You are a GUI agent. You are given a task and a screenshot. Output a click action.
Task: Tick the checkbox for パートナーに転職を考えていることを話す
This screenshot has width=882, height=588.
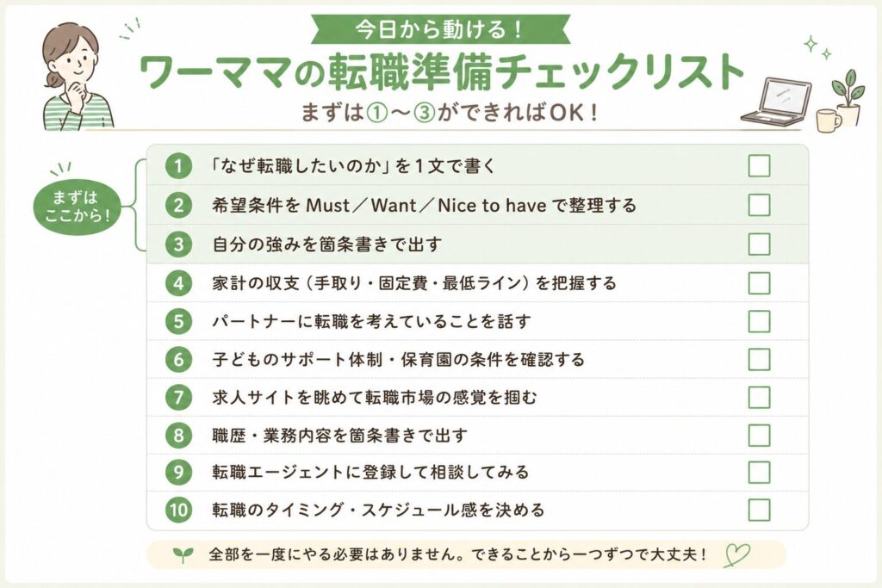759,321
